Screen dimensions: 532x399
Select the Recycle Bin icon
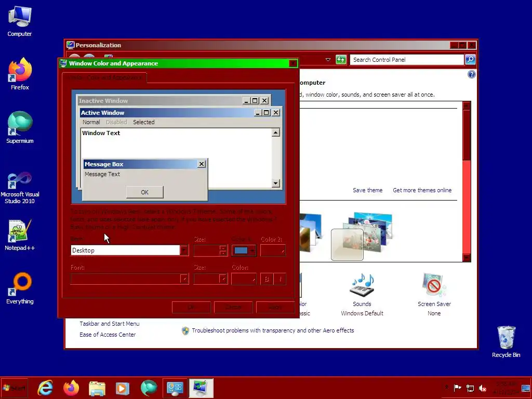point(506,342)
